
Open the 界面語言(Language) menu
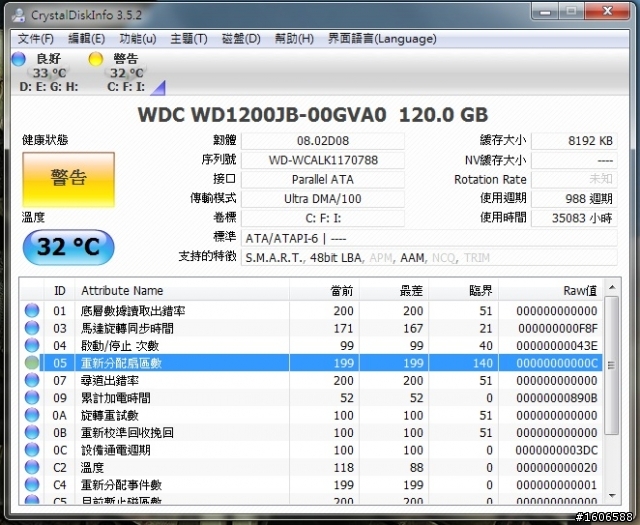coord(382,39)
